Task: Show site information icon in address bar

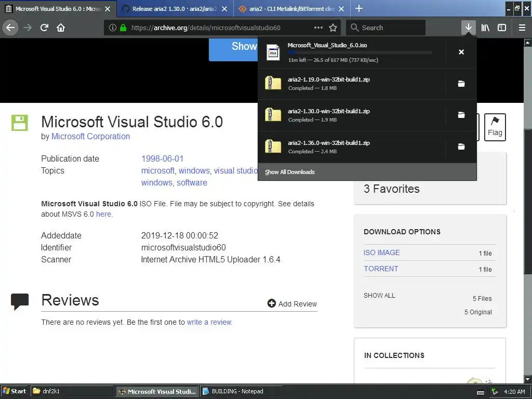Action: point(112,28)
